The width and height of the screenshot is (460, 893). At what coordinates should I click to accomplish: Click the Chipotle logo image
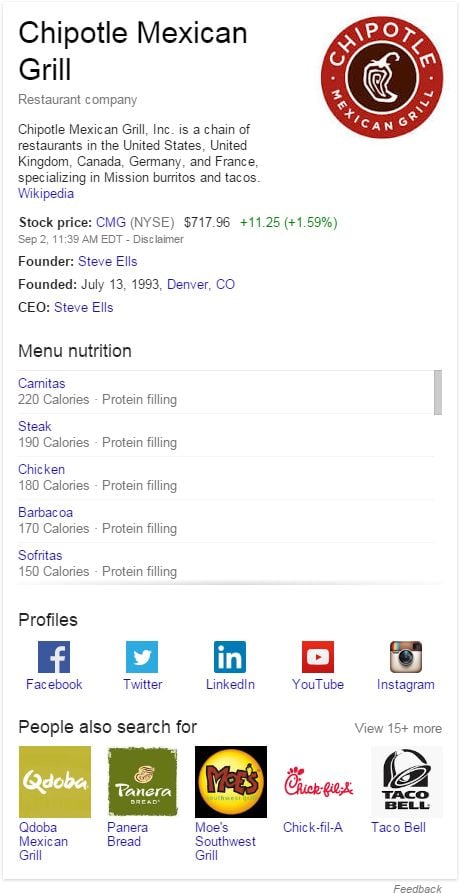tap(381, 77)
